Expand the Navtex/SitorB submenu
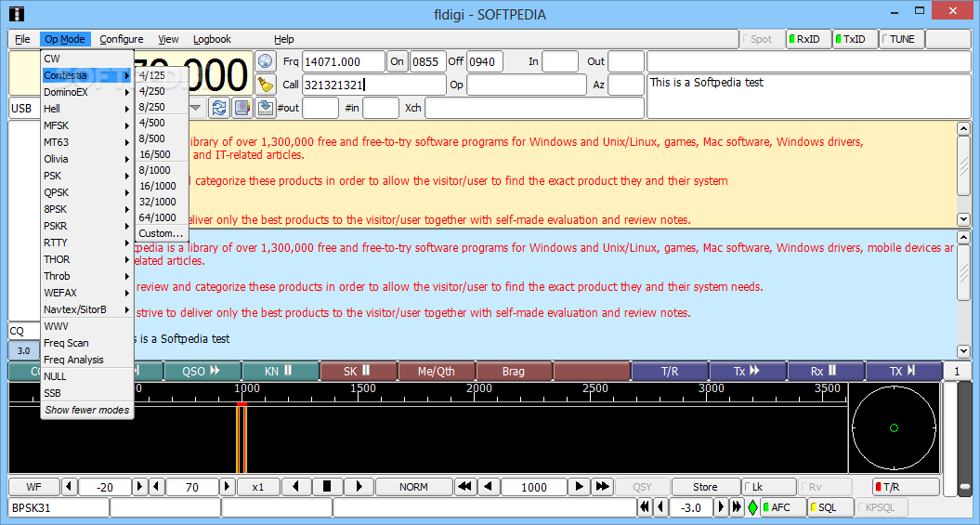Screen dimensions: 980x525 87,309
